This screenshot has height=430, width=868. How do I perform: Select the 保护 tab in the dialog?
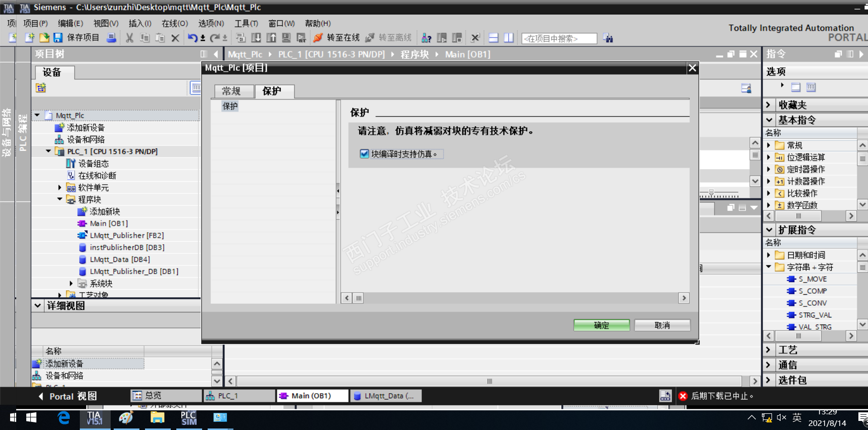[x=274, y=91]
